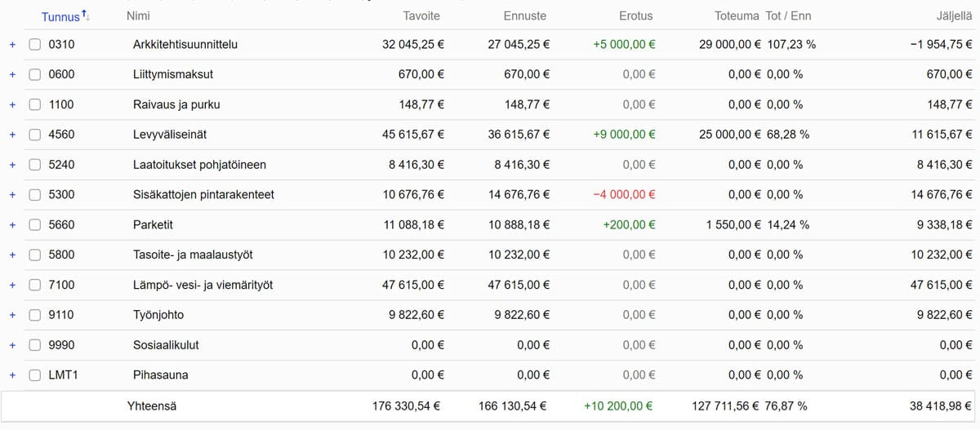
Task: Click the Jäljellä column header
Action: [954, 16]
